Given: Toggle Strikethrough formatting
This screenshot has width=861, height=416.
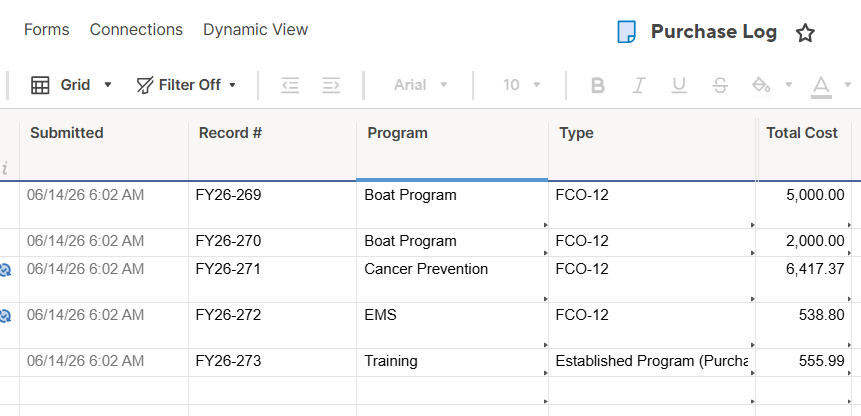Looking at the screenshot, I should click(x=720, y=85).
